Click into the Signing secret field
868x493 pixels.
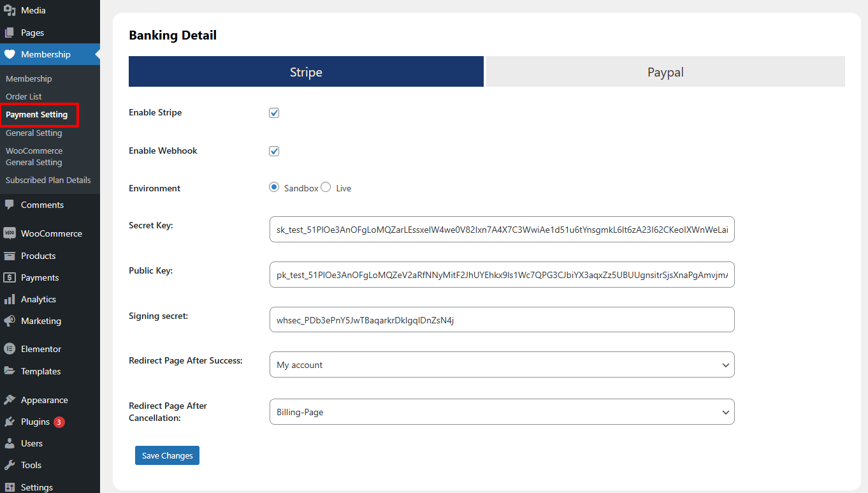click(x=502, y=320)
